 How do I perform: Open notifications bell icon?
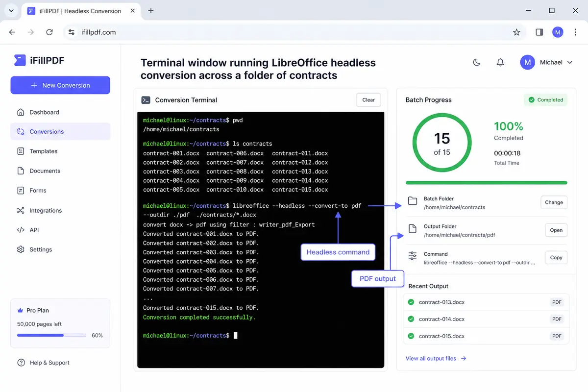tap(500, 62)
